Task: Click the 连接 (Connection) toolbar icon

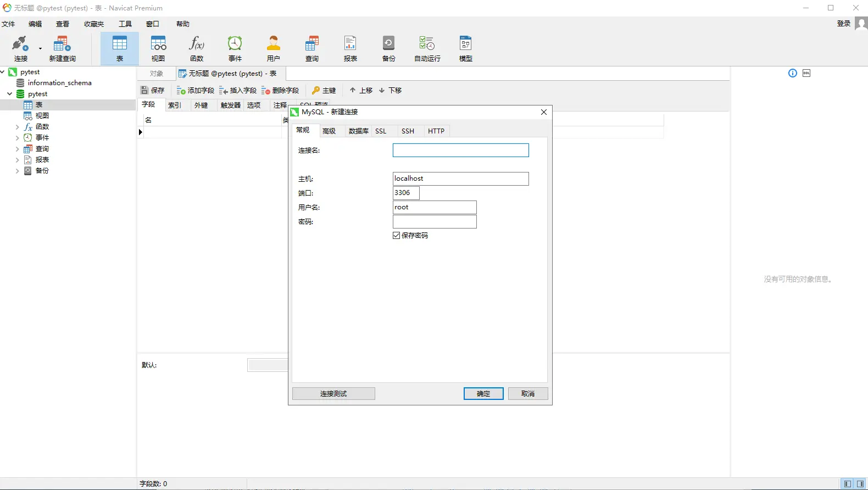Action: (20, 48)
